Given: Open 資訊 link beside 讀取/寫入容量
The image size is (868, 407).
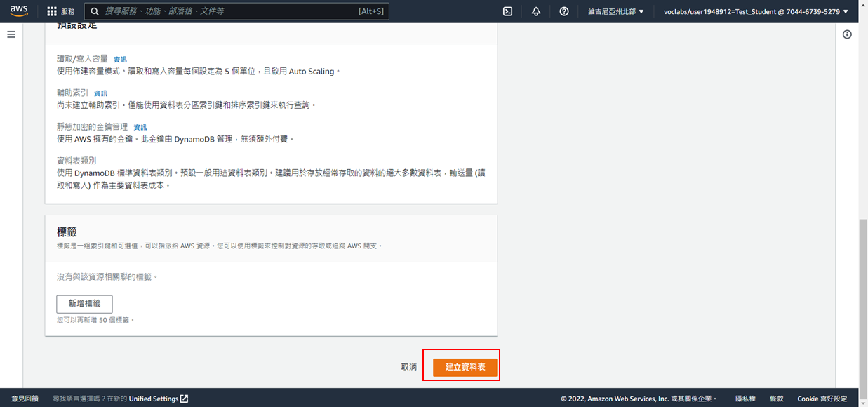Looking at the screenshot, I should coord(120,60).
